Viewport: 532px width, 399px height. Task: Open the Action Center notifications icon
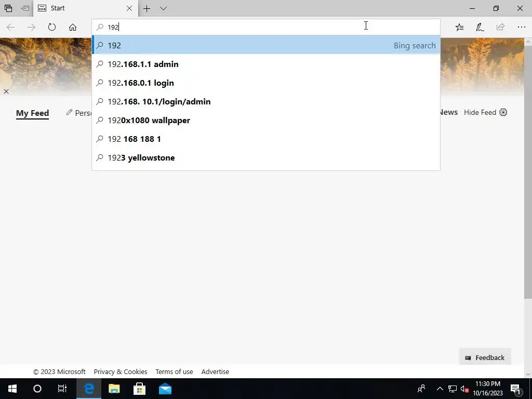pyautogui.click(x=516, y=389)
